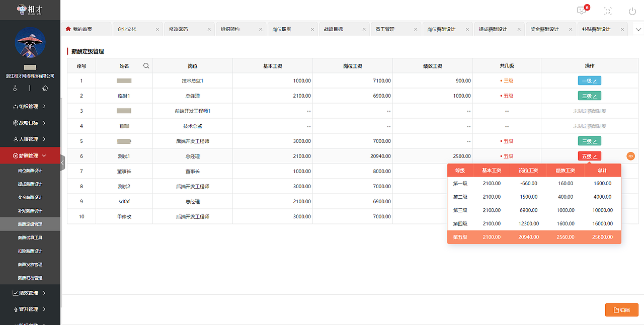This screenshot has width=644, height=325.
Task: Close the 修改密码 tab
Action: coord(210,29)
